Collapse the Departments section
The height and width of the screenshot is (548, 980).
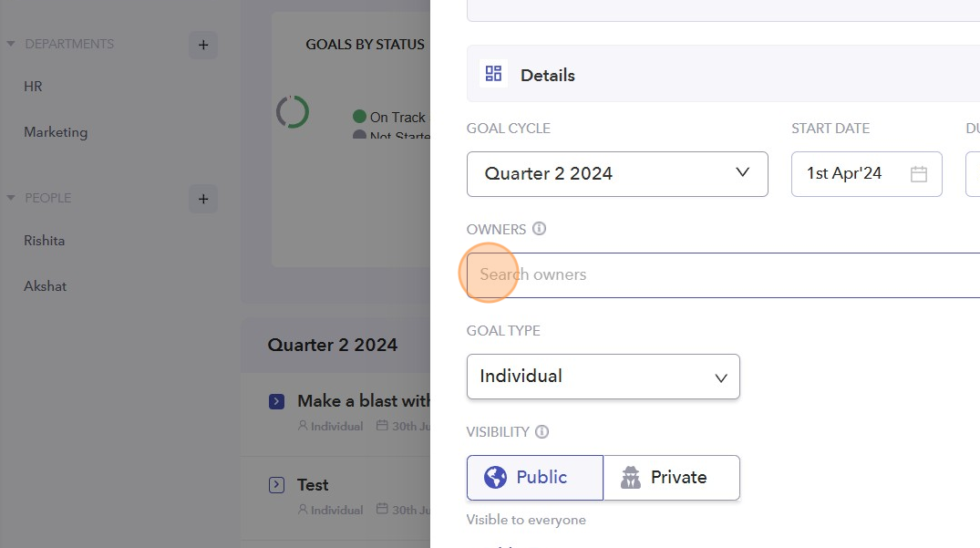click(11, 44)
